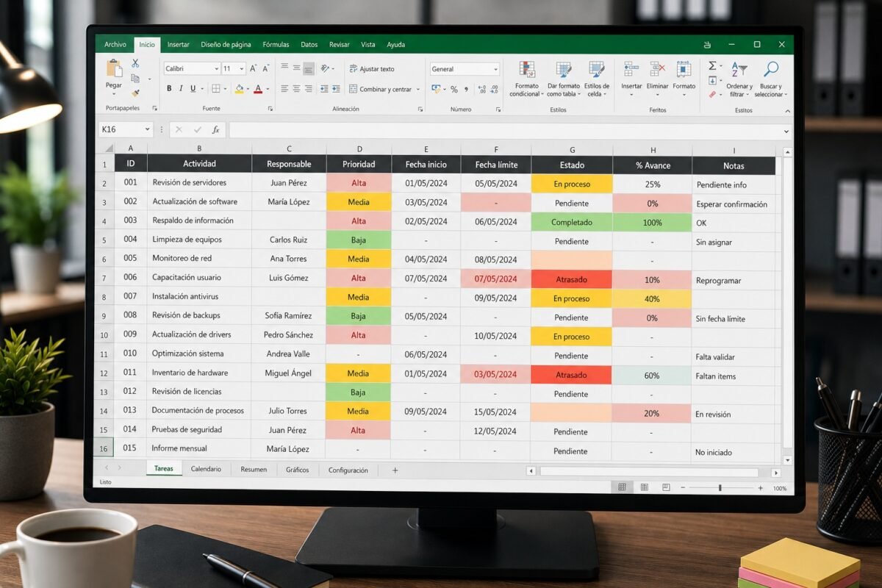Click the zoom slider handle
Screen dimensions: 882x588
(x=720, y=487)
